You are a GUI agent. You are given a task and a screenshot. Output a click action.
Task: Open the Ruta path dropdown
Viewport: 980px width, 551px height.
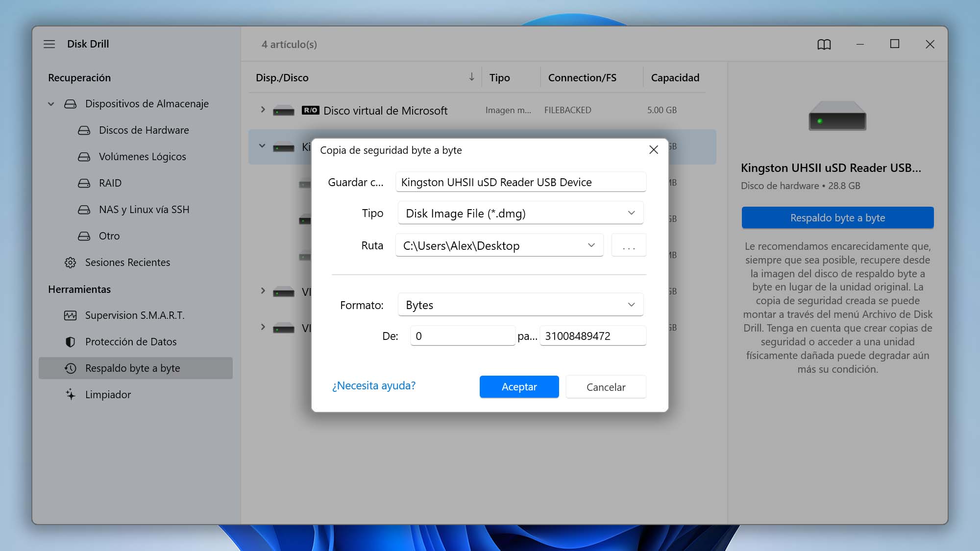point(499,245)
